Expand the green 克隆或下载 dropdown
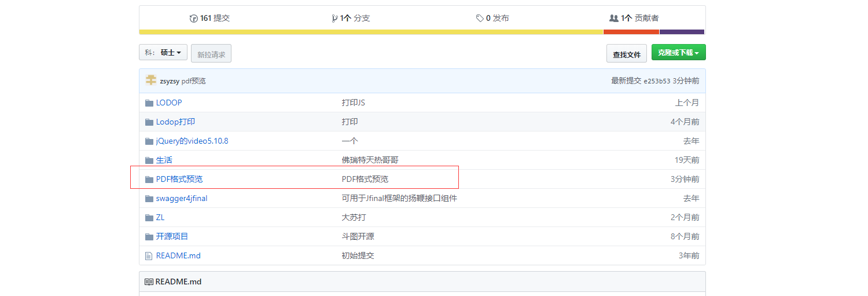This screenshot has width=868, height=296. coord(678,53)
